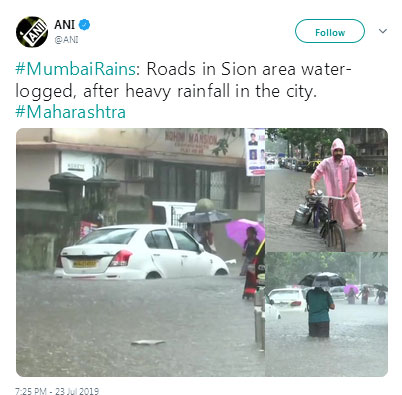
Task: Click the tweet date 23 Jul 2019
Action: (x=77, y=391)
